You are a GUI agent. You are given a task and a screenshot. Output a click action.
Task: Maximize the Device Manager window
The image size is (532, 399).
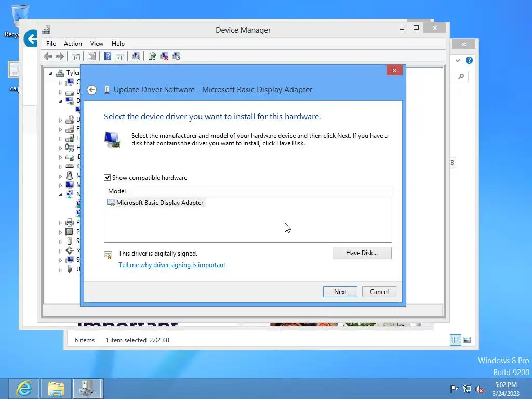(416, 28)
